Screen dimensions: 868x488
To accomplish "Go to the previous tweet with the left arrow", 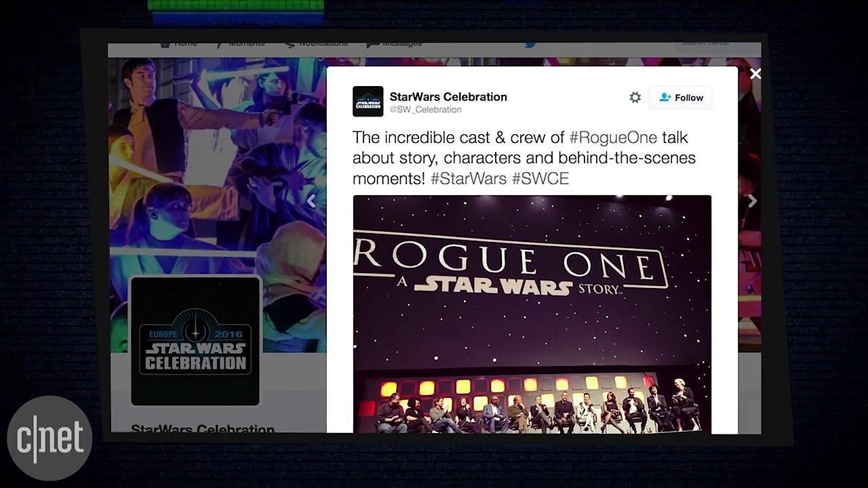I will pos(311,201).
